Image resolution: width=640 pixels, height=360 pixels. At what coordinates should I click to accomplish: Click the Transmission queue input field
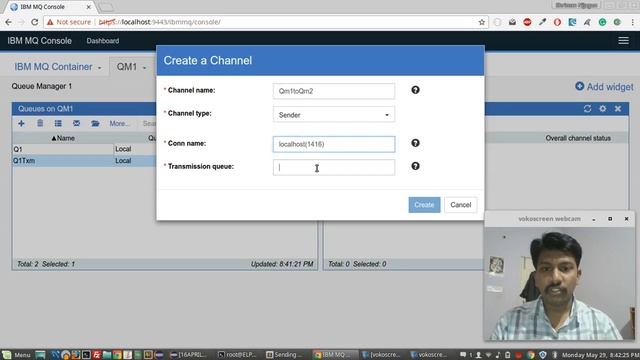pos(333,167)
